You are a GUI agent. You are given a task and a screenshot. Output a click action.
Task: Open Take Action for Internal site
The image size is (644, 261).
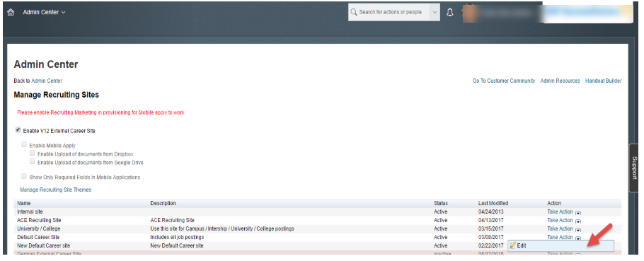click(x=564, y=211)
